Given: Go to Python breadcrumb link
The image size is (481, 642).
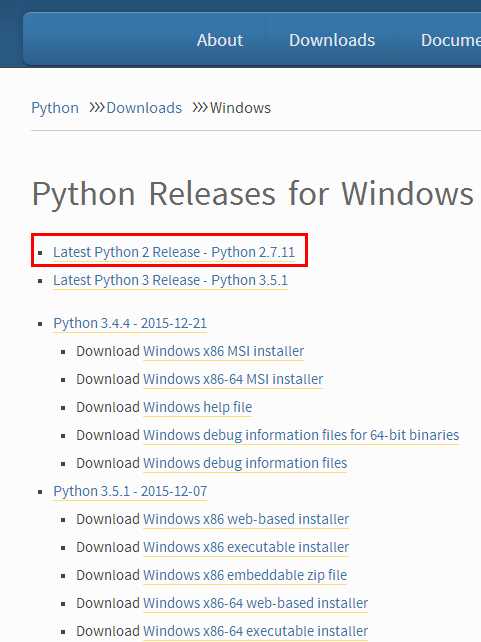Looking at the screenshot, I should 55,108.
